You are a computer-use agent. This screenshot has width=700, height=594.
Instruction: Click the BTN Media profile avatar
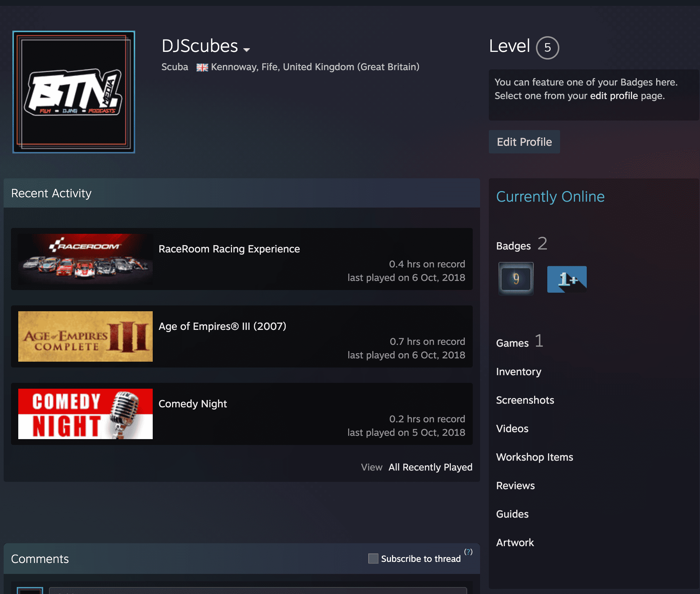pyautogui.click(x=74, y=92)
